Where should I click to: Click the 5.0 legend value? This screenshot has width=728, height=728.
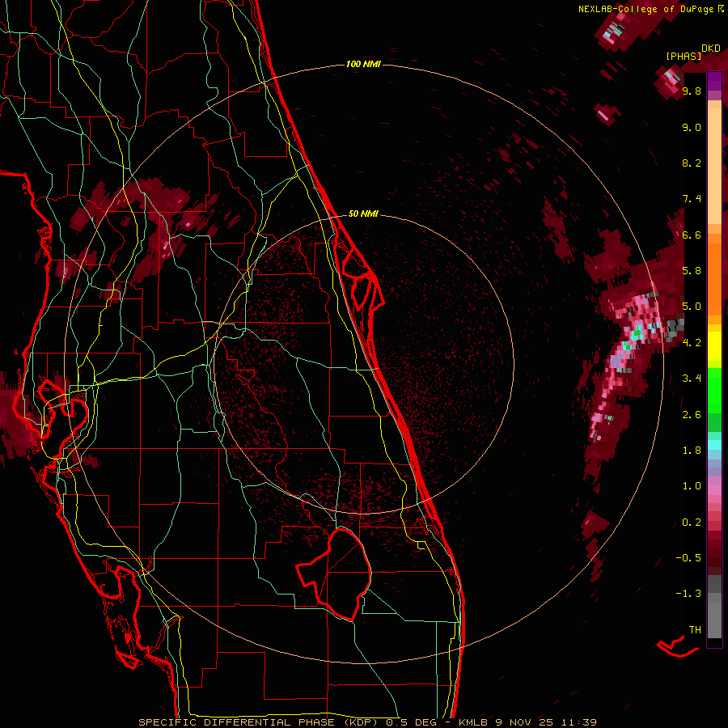click(692, 307)
